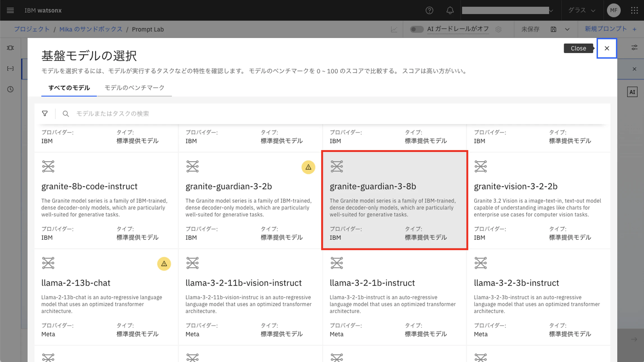This screenshot has width=644, height=362.
Task: Expand the ダラス region dropdown
Action: click(x=582, y=10)
